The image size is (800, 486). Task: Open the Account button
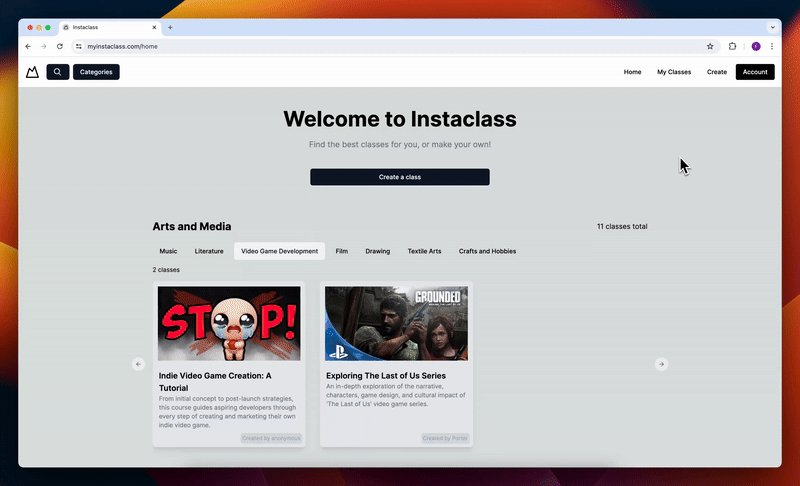[755, 72]
